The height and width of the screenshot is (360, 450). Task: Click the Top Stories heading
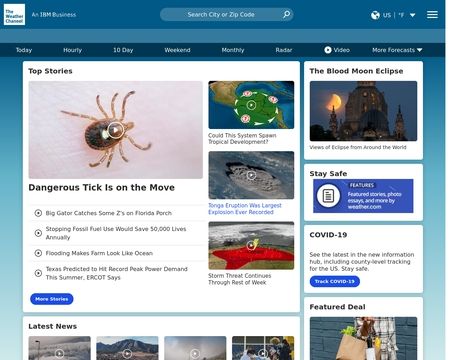[50, 71]
